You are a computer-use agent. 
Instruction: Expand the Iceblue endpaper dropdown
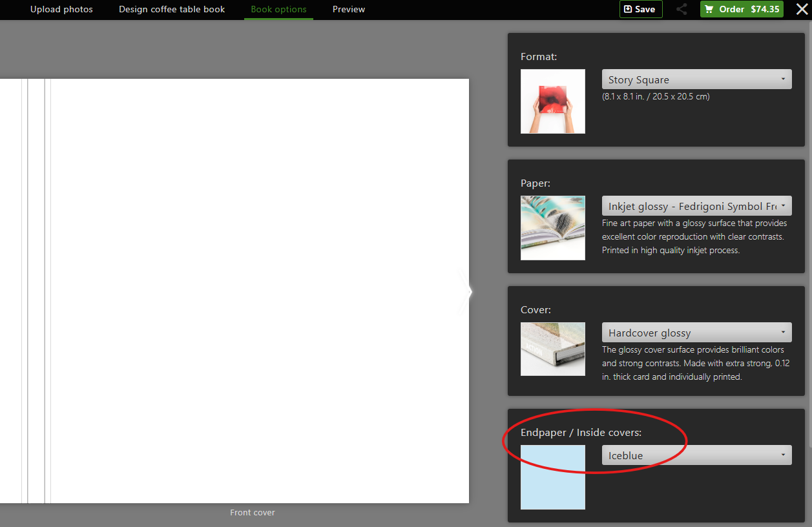point(696,455)
